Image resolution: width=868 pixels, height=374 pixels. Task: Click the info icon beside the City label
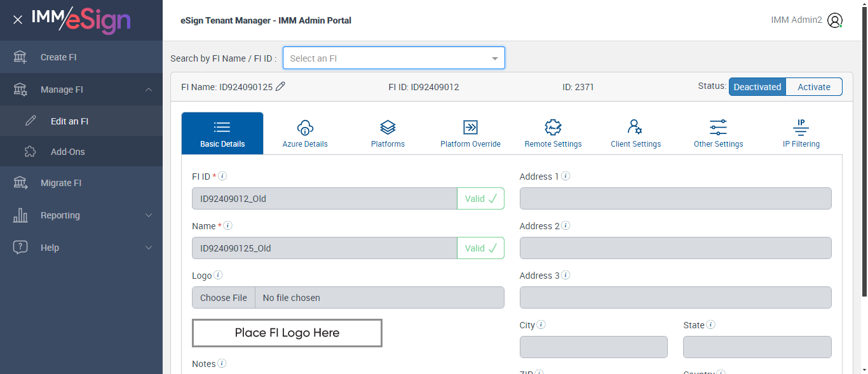pyautogui.click(x=541, y=325)
